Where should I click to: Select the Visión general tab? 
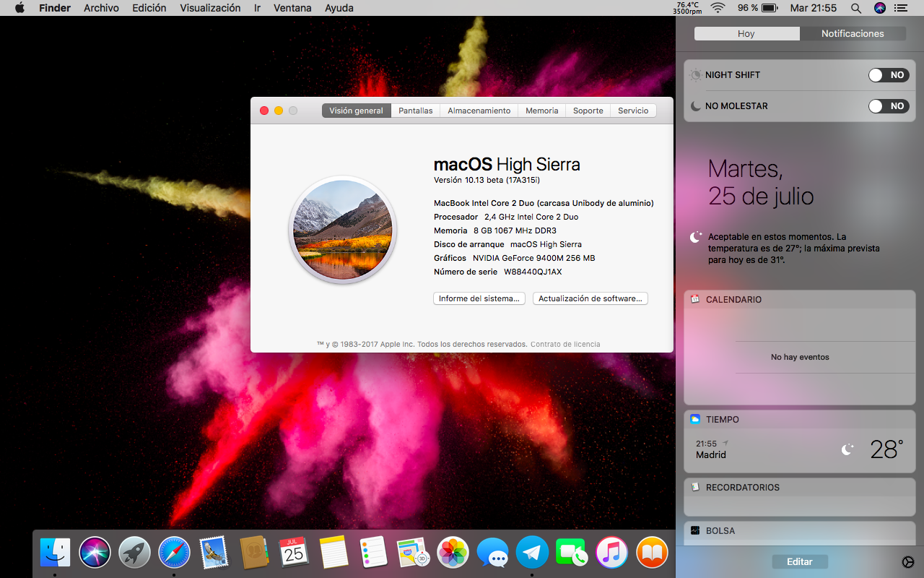[357, 111]
